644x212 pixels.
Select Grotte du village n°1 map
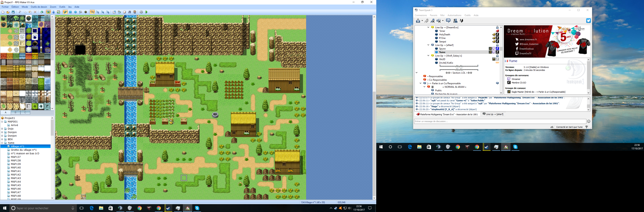pos(24,150)
